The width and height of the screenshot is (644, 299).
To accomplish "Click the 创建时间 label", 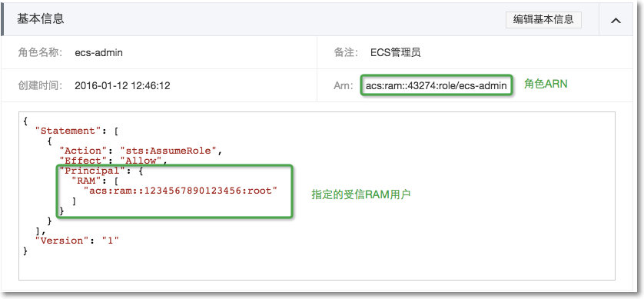I will coord(40,85).
